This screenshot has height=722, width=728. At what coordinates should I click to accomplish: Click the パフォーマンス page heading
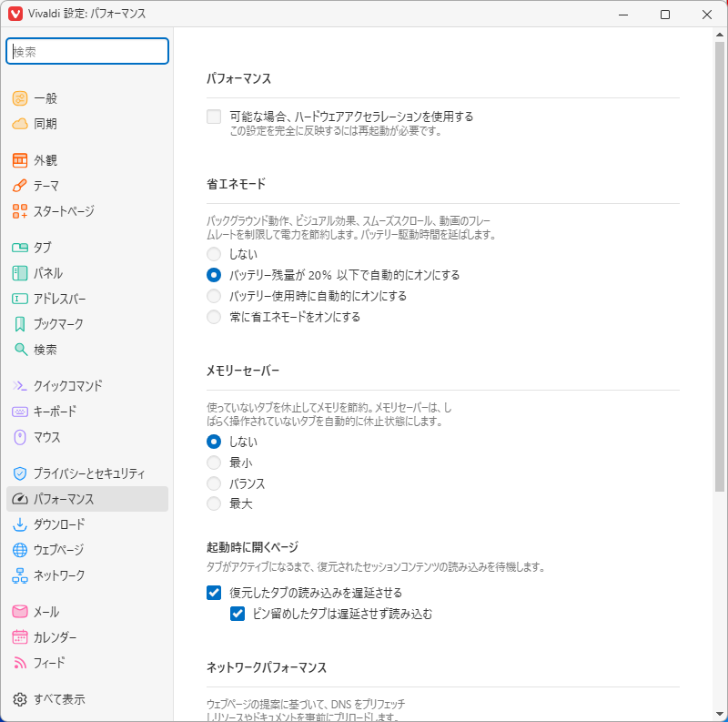point(238,78)
